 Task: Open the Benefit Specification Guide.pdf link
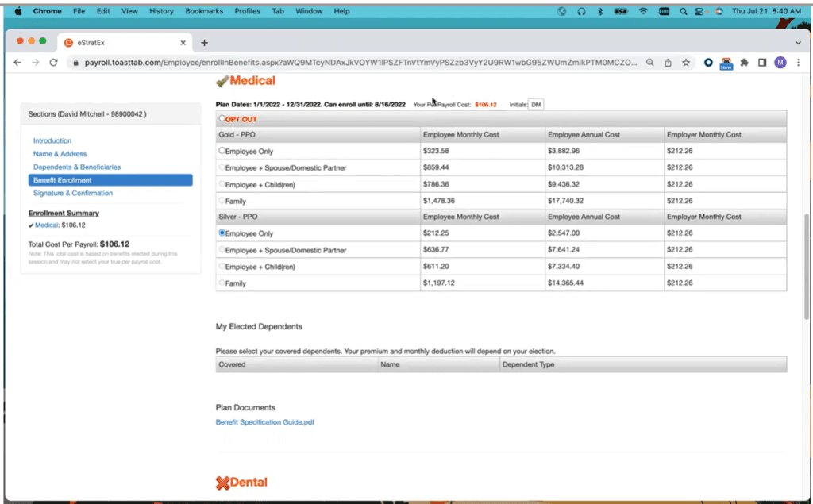[x=264, y=423]
